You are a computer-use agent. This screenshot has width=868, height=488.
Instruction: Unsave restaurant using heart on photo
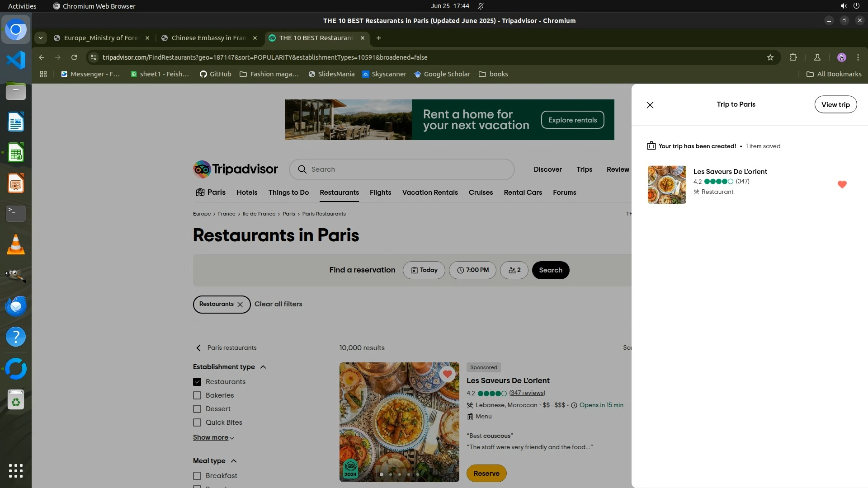pyautogui.click(x=447, y=374)
